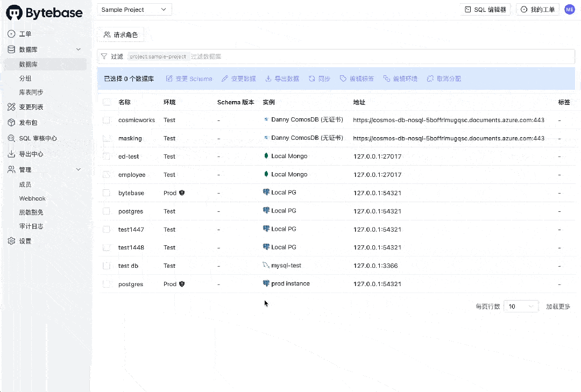581x392 pixels.
Task: Click the 发布包 release package icon
Action: (x=11, y=123)
